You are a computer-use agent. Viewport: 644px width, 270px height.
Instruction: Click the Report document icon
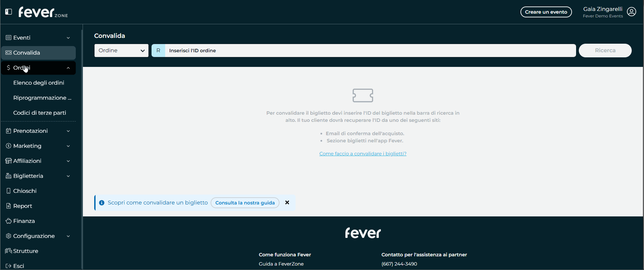pos(9,206)
